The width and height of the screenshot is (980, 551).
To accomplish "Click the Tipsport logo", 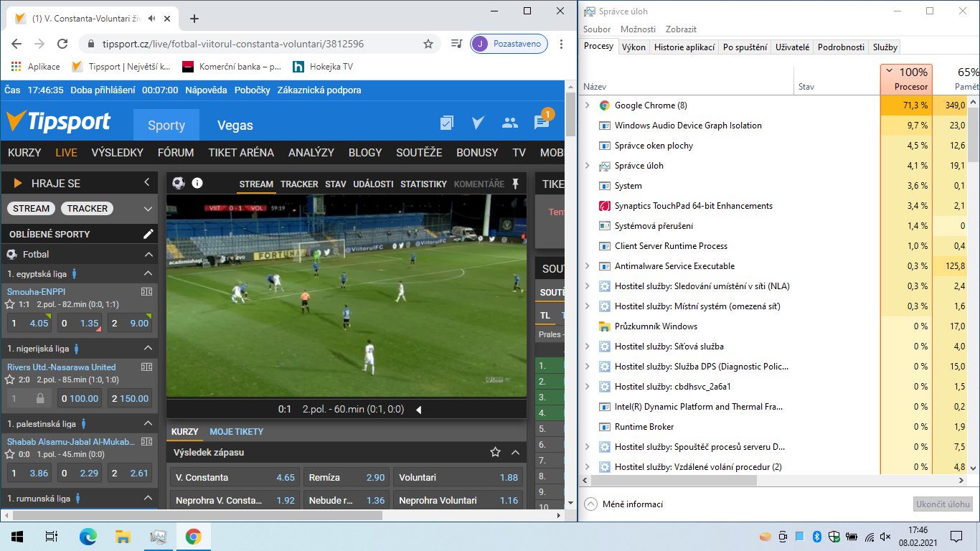I will tap(58, 122).
